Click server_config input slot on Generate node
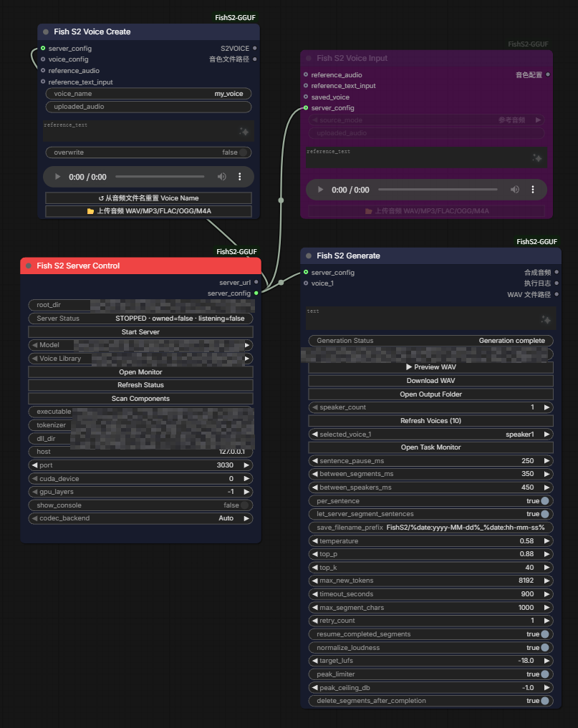The width and height of the screenshot is (578, 728). pos(306,272)
